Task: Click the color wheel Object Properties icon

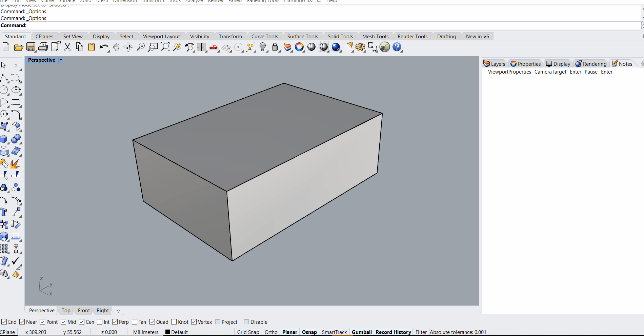Action: coord(299,47)
